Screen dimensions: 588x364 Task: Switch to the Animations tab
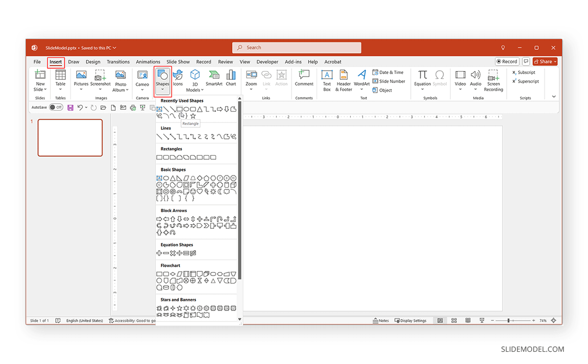click(148, 62)
